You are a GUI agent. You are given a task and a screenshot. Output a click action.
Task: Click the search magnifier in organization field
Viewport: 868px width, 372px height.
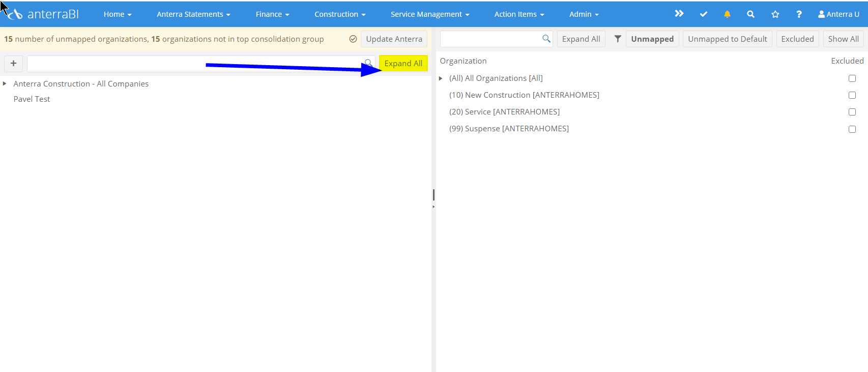point(546,39)
